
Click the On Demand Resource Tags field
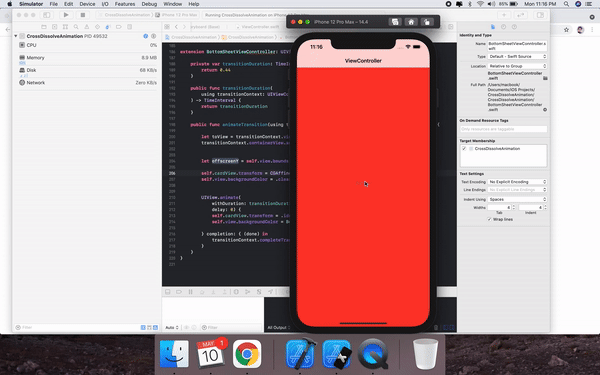[504, 129]
